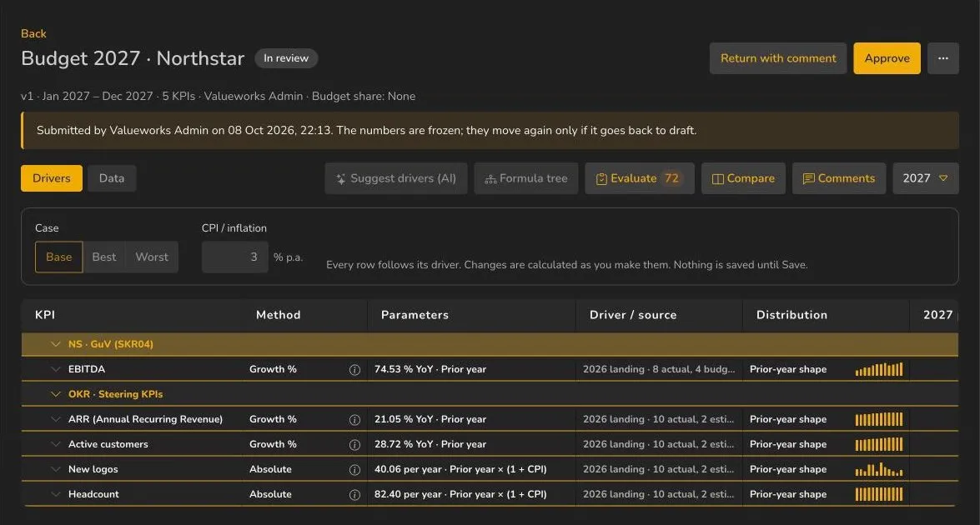980x525 pixels.
Task: Expand the Headcount row chevron
Action: click(56, 494)
